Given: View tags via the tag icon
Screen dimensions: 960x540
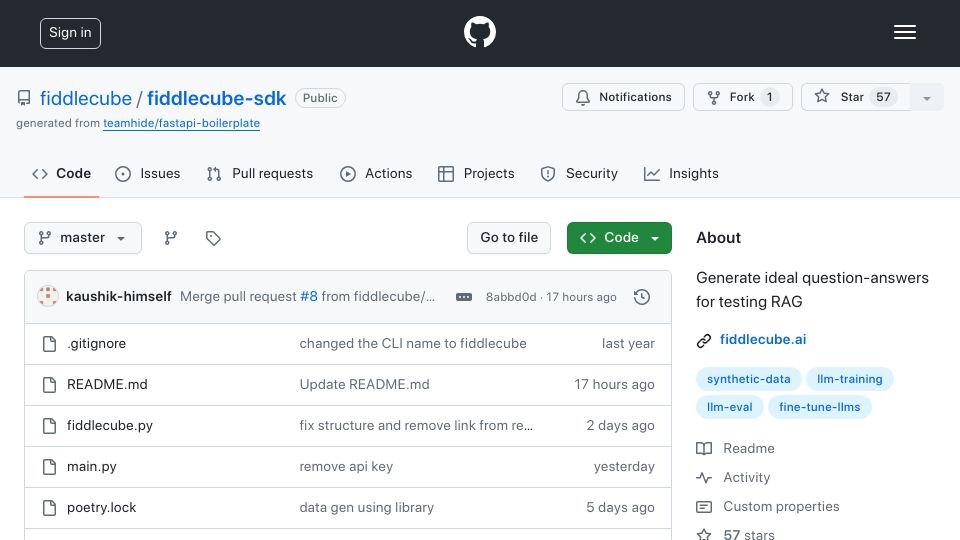Looking at the screenshot, I should [x=213, y=238].
